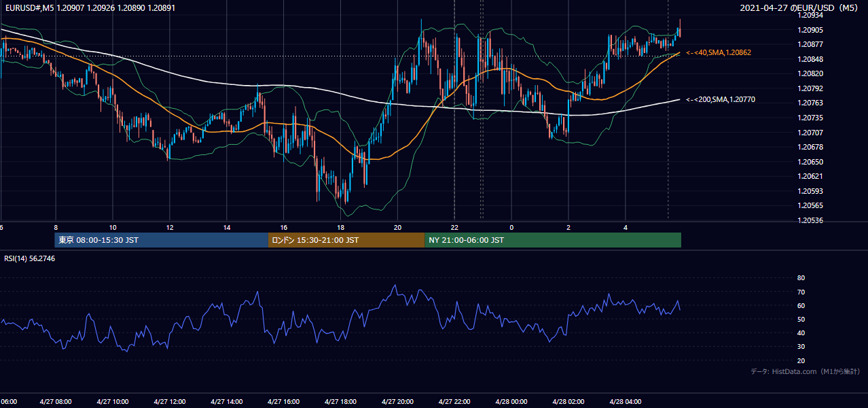Image resolution: width=868 pixels, height=408 pixels.
Task: Click the 40 level on the RSI scale
Action: point(801,333)
